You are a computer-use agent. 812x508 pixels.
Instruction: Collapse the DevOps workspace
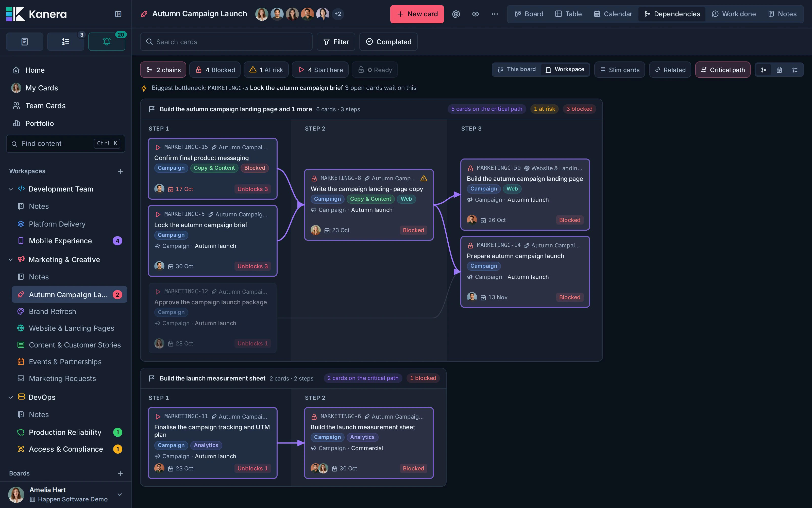pyautogui.click(x=11, y=398)
